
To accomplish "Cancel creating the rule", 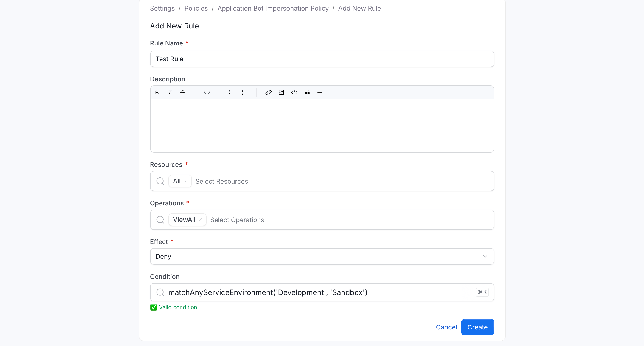I will (x=446, y=327).
